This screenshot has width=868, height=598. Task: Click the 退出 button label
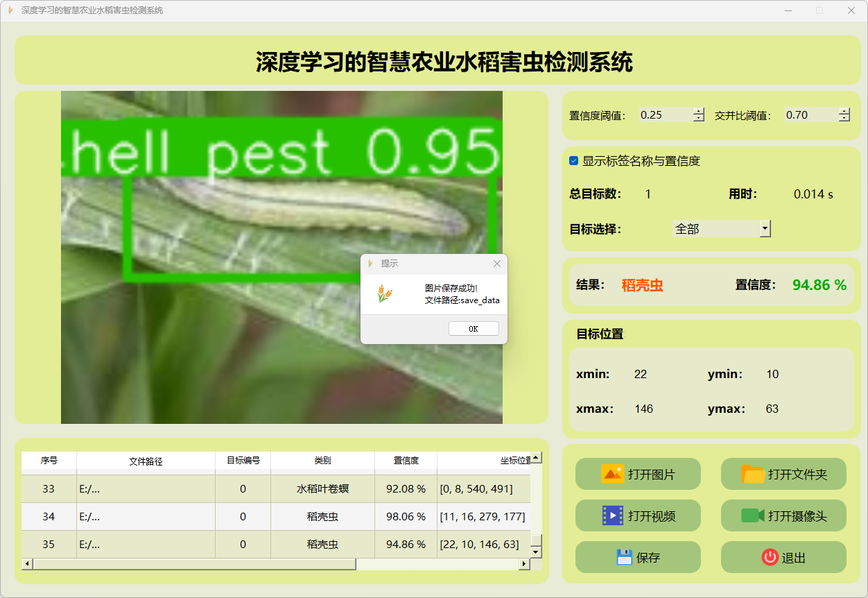pyautogui.click(x=794, y=558)
